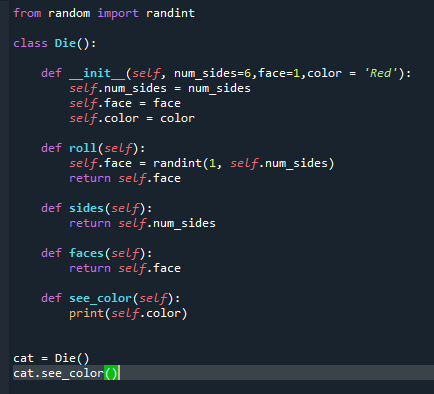
Task: Click the highlighted green parentheses on last line
Action: pyautogui.click(x=111, y=373)
